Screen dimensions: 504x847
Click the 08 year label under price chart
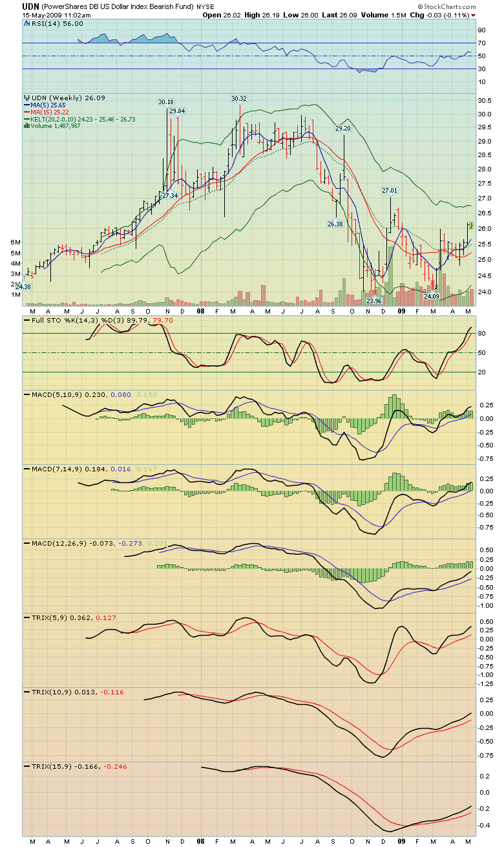pos(201,311)
